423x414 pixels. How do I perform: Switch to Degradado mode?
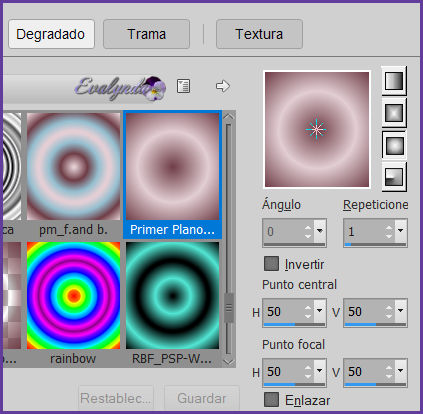pos(51,34)
